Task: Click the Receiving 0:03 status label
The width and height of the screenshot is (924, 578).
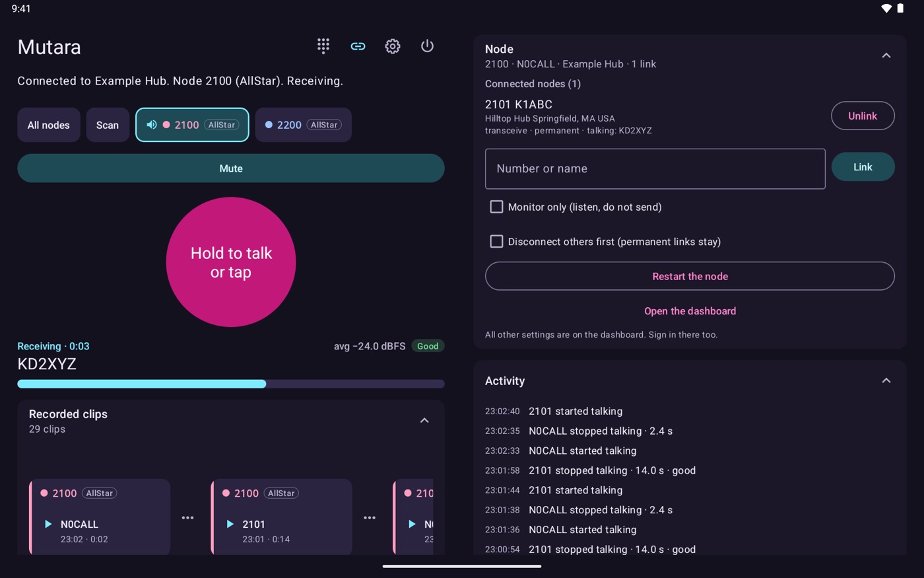Action: click(x=53, y=346)
